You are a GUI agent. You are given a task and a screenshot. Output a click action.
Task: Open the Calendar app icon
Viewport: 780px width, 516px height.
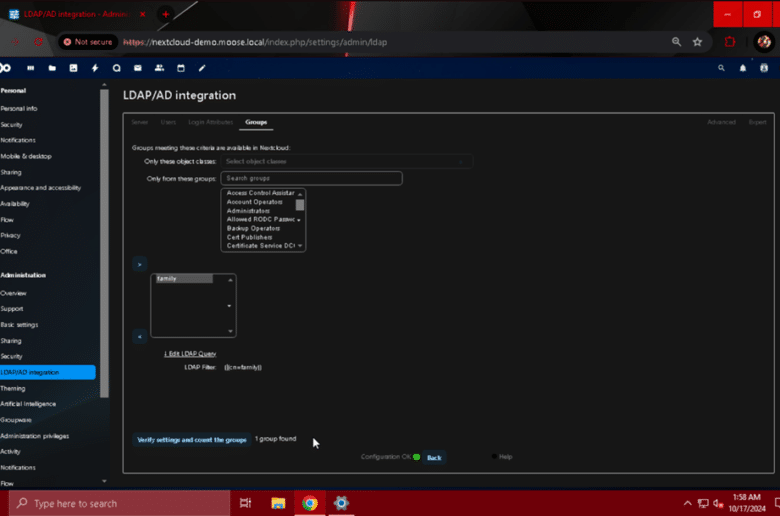pyautogui.click(x=181, y=68)
